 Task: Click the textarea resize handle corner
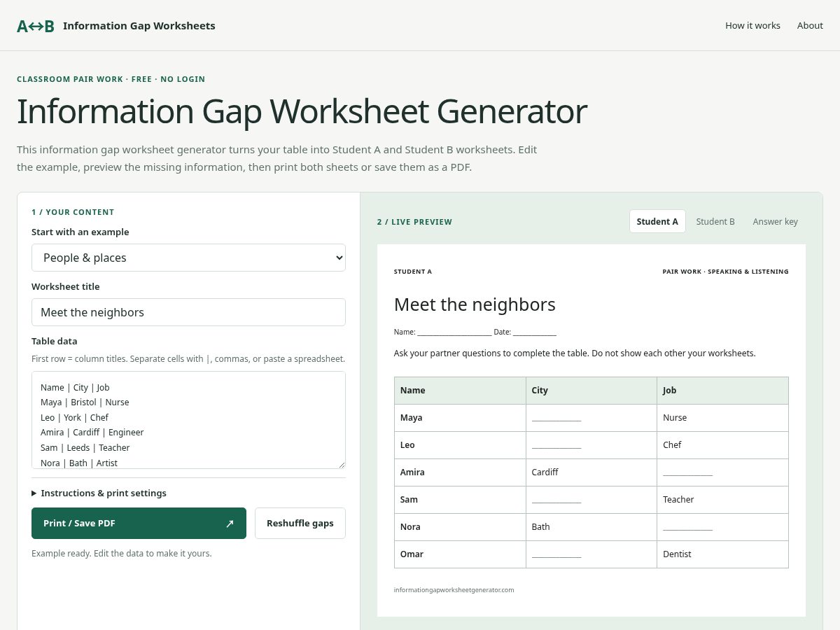pyautogui.click(x=342, y=465)
